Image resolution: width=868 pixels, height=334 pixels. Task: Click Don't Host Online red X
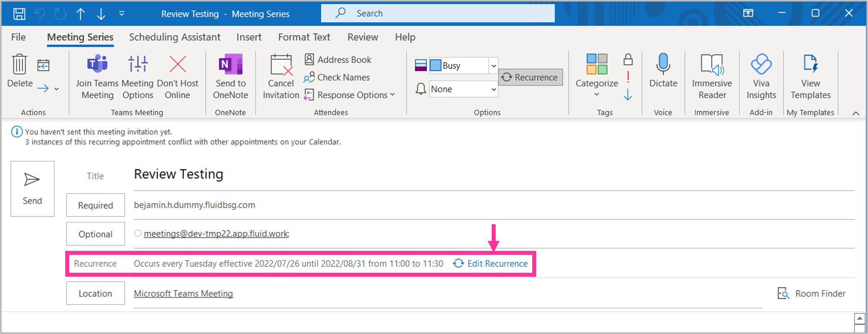[x=178, y=64]
